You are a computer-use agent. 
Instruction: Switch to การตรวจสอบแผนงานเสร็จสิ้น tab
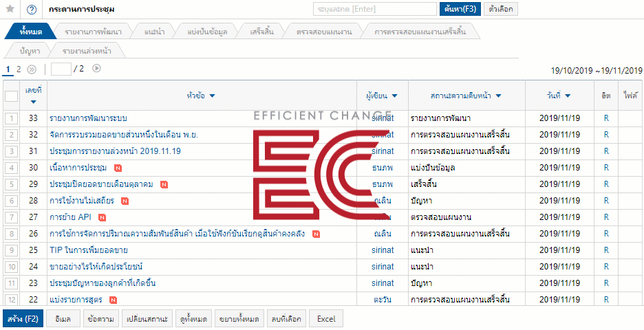point(420,32)
